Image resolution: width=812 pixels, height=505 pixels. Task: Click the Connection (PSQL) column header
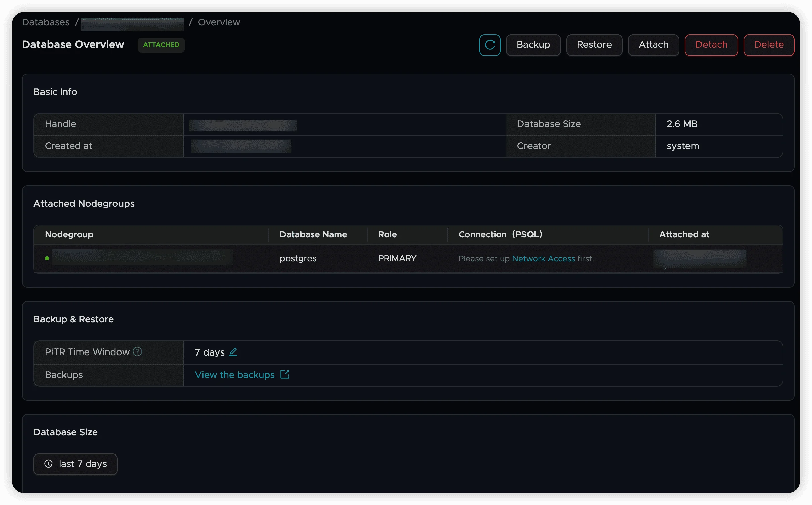[x=500, y=234]
